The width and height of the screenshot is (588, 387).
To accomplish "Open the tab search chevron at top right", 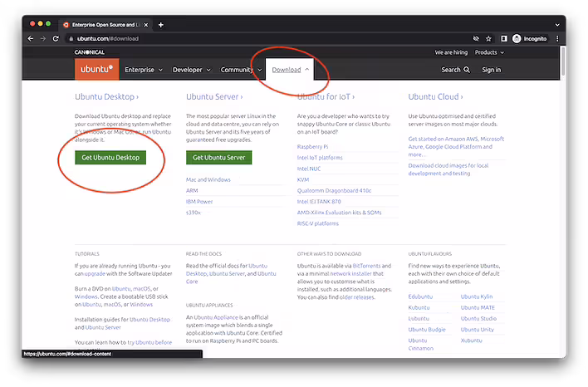I will [x=557, y=25].
